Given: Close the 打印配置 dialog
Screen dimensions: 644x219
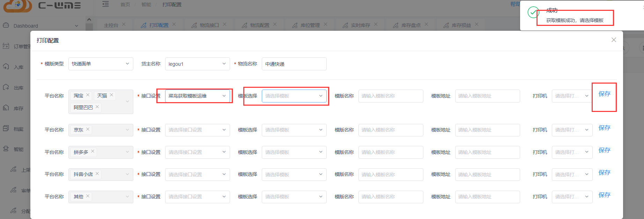Looking at the screenshot, I should (614, 40).
